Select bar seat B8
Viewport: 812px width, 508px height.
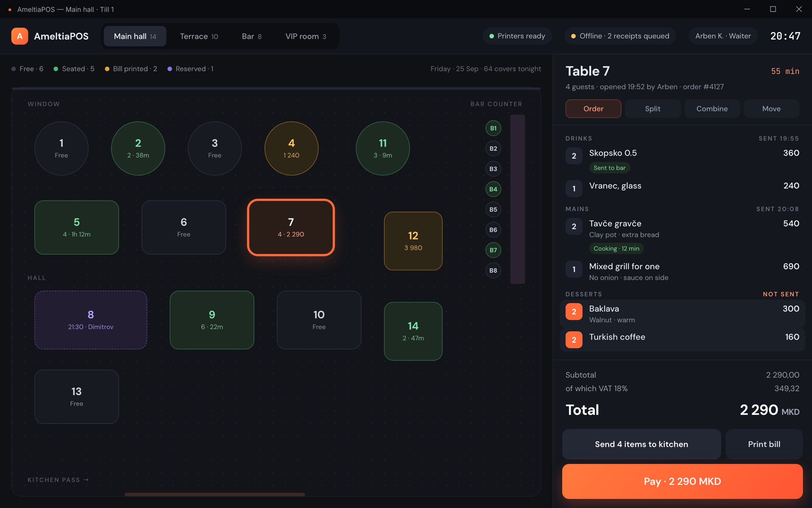[493, 270]
